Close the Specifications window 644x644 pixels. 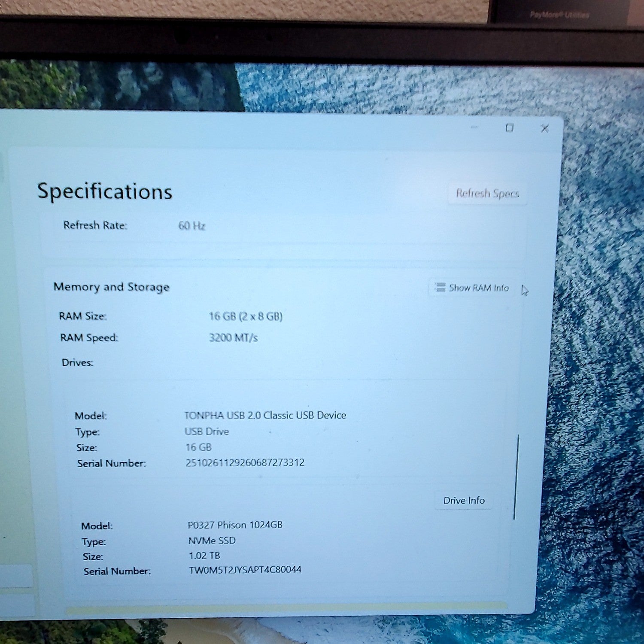point(545,128)
